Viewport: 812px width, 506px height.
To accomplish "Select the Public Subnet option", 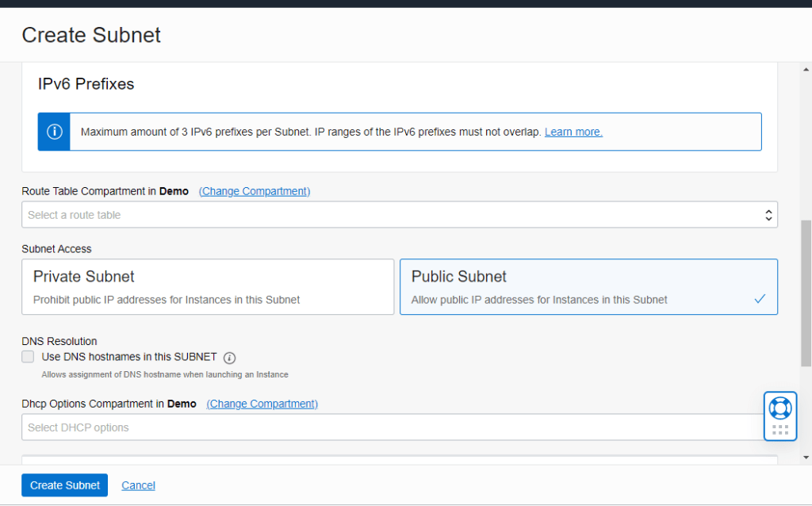I will (x=588, y=287).
